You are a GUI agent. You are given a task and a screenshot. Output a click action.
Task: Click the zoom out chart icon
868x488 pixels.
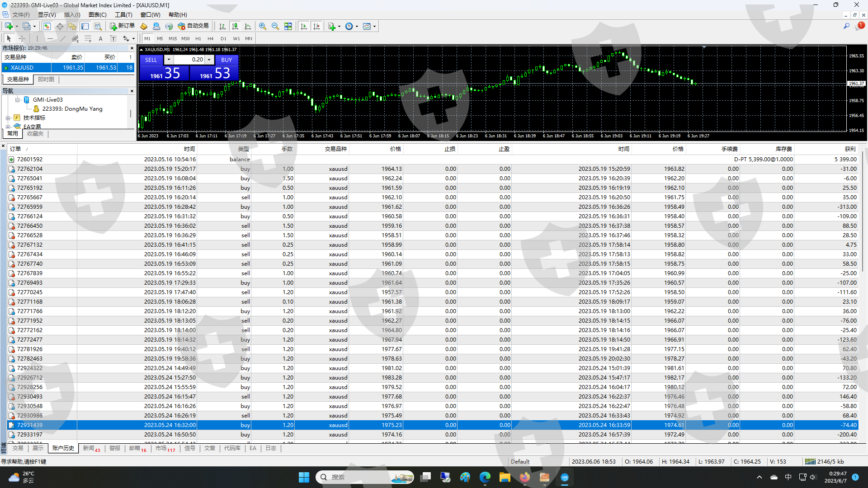pyautogui.click(x=275, y=26)
